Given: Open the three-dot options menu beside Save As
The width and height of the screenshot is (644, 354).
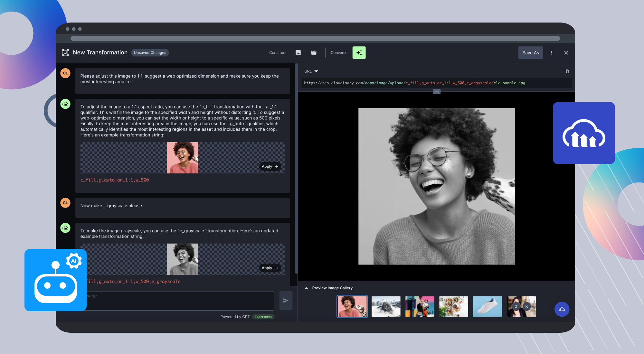Looking at the screenshot, I should [x=552, y=52].
